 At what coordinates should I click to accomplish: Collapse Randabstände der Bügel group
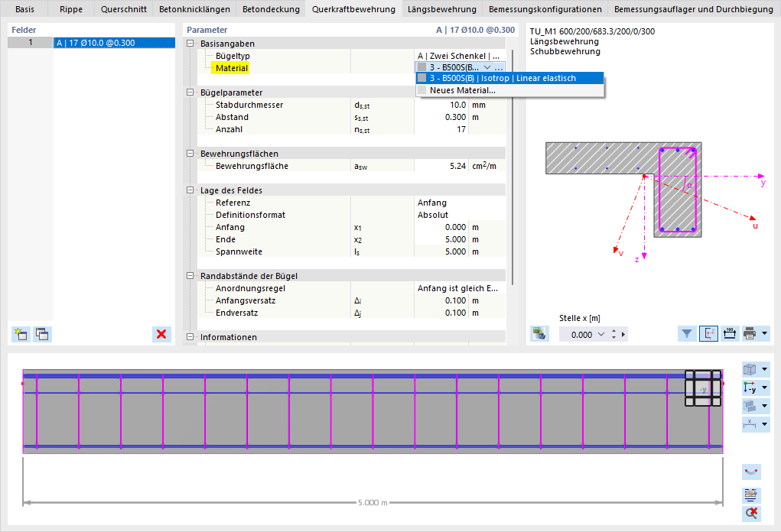(x=190, y=276)
